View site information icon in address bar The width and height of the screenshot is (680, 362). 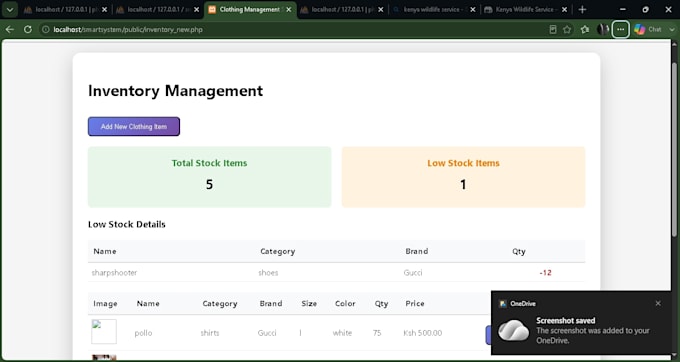[46, 29]
